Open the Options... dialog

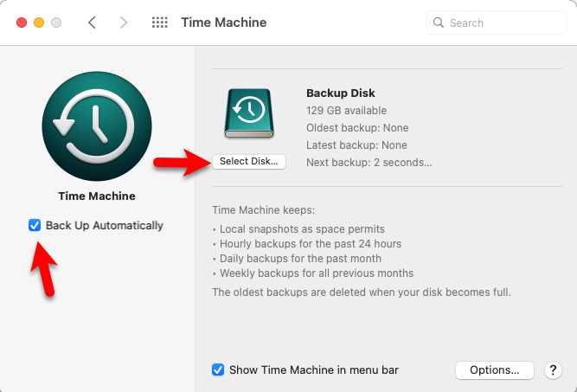[x=495, y=370]
